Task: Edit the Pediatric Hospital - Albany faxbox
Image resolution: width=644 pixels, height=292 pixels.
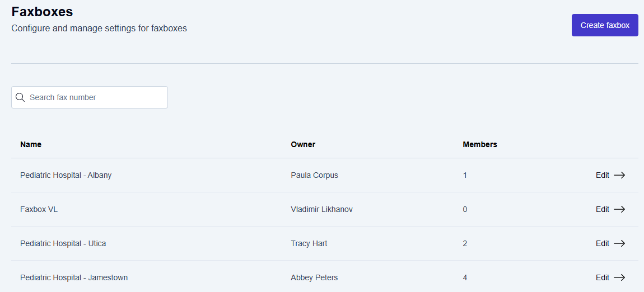Action: [603, 175]
